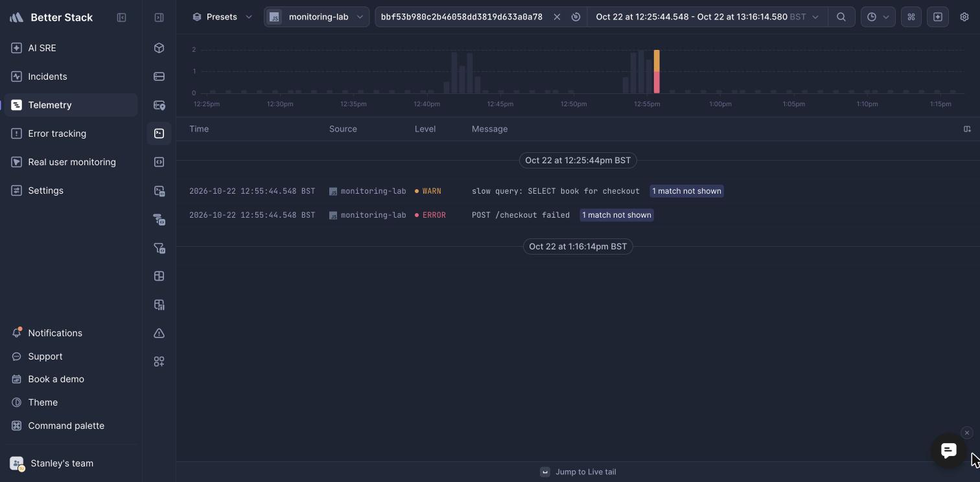
Task: Open the gear settings at top right
Action: click(964, 17)
